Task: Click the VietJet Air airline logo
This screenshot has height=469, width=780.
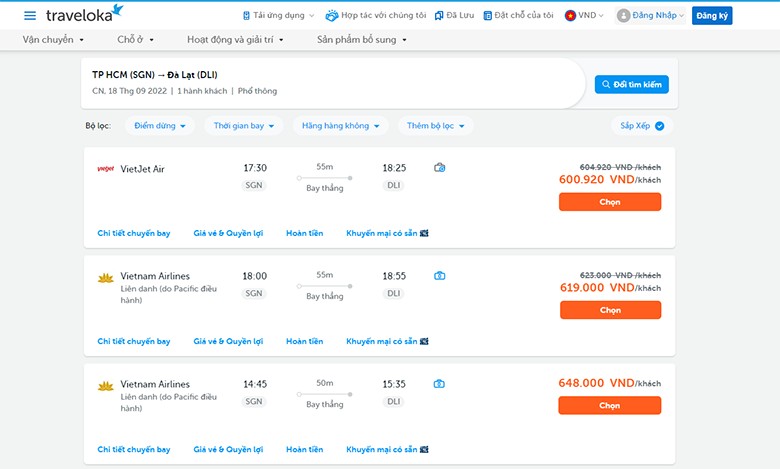Action: point(105,169)
